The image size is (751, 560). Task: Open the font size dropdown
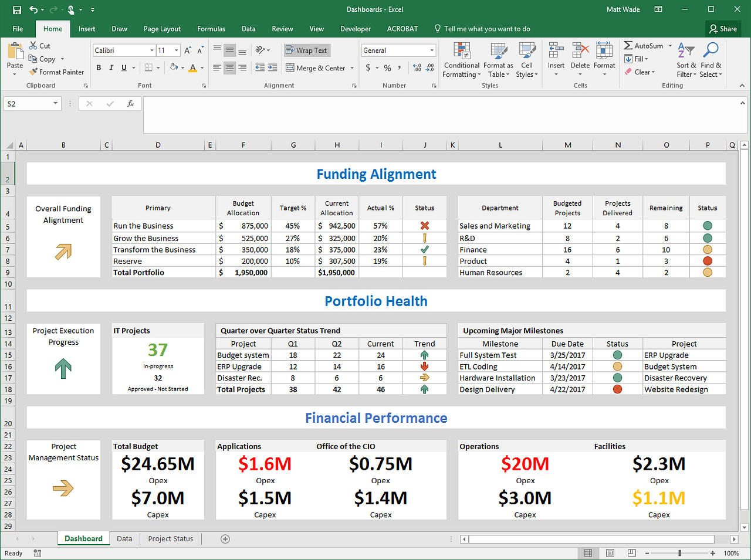click(176, 50)
